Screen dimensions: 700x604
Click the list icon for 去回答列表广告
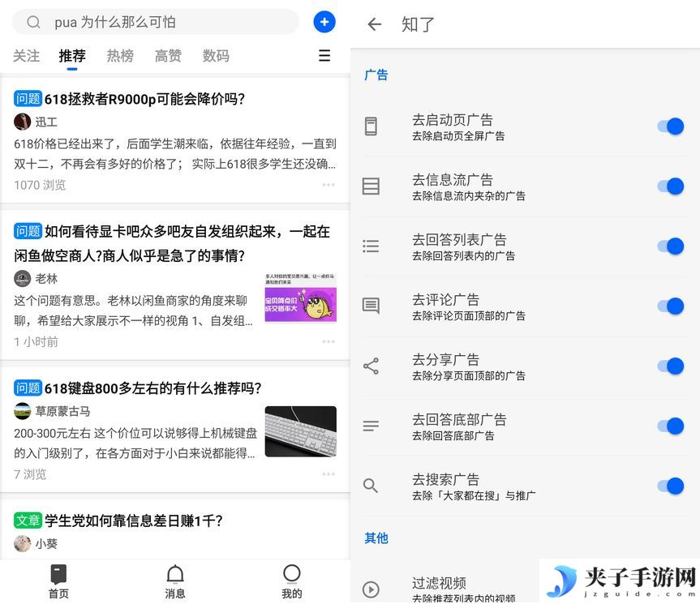pyautogui.click(x=371, y=246)
